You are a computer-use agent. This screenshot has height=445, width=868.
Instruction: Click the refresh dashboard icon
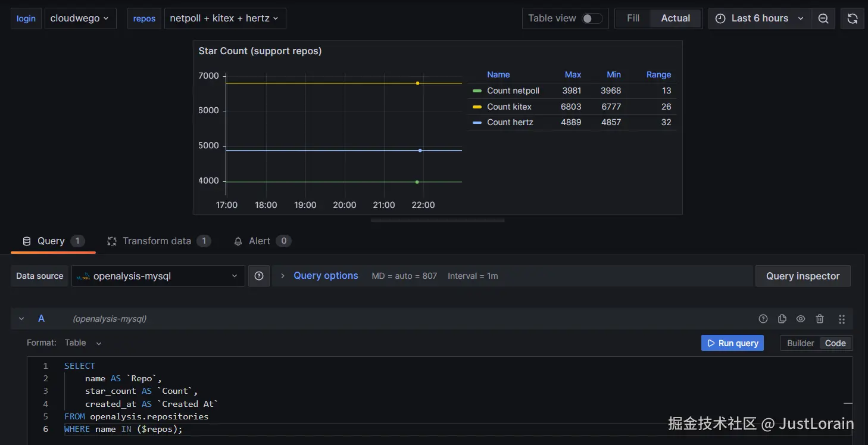853,18
